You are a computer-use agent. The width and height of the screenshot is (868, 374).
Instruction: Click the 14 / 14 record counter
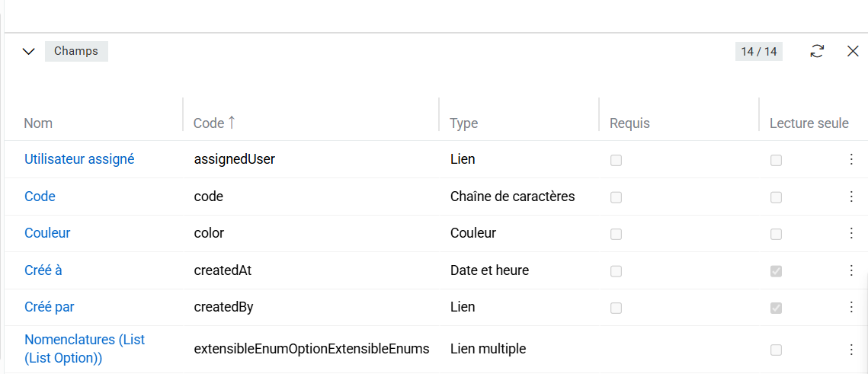[758, 52]
